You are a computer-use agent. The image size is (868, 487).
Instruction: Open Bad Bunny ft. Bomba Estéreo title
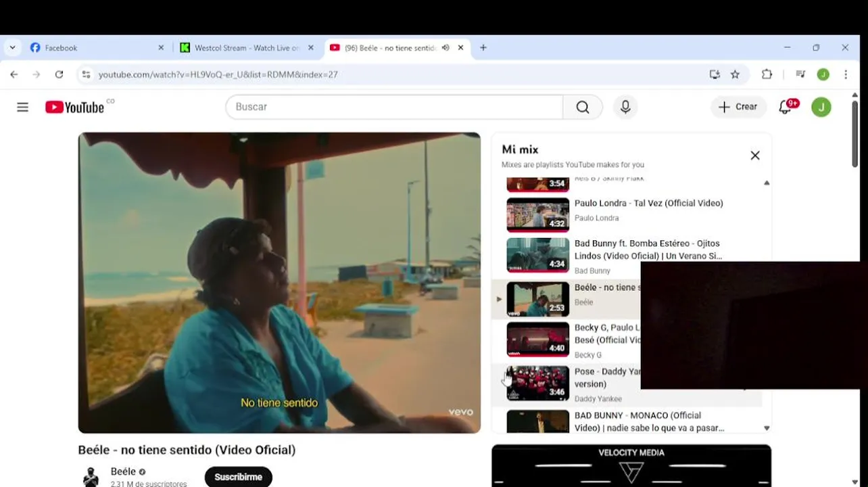pyautogui.click(x=648, y=250)
